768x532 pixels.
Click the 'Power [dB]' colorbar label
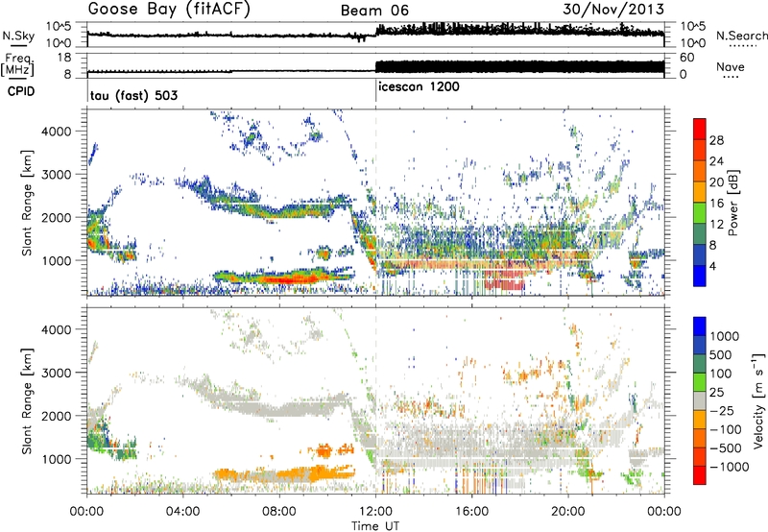[733, 203]
